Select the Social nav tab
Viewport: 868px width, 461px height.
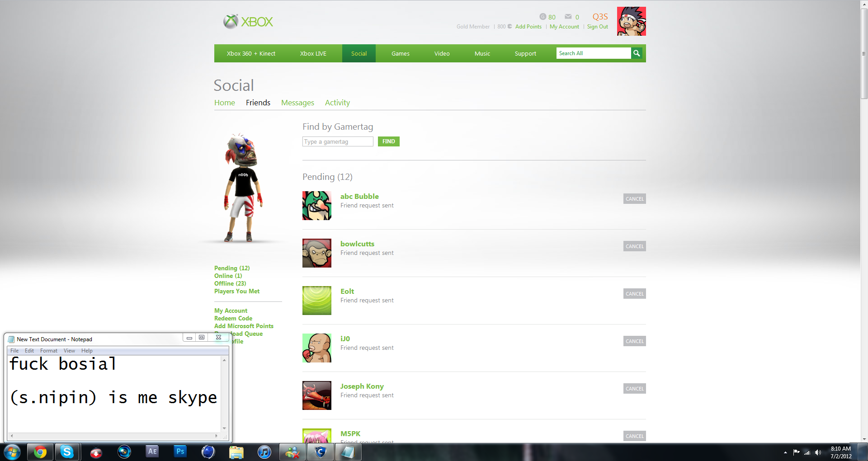(359, 53)
